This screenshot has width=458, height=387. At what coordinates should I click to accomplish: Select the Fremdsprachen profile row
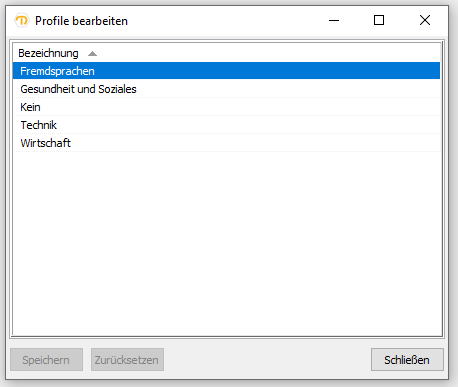tap(226, 71)
